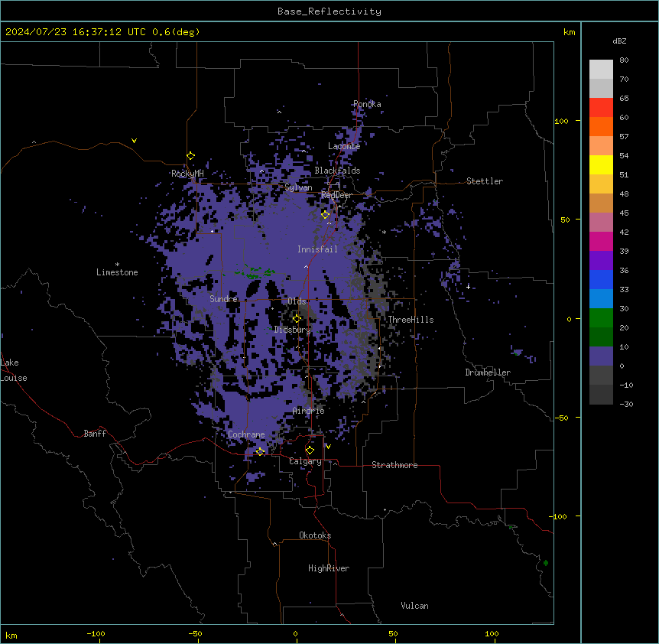This screenshot has width=659, height=644.
Task: Click the Limestone label
Action: coord(117,272)
